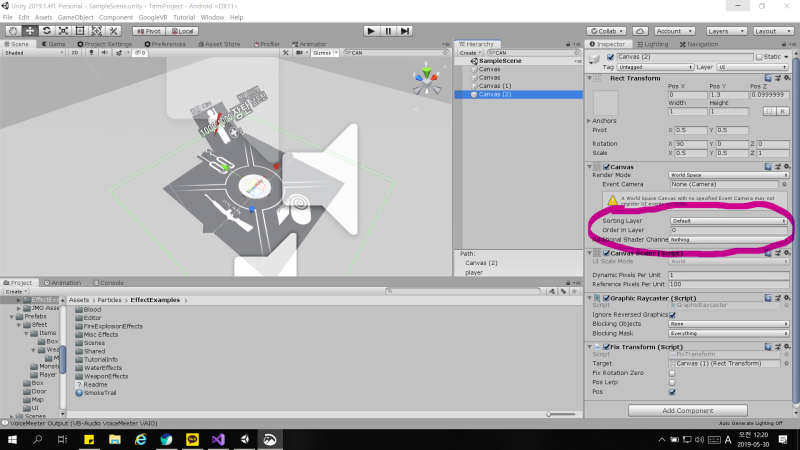Toggle the Static checkbox

(759, 57)
